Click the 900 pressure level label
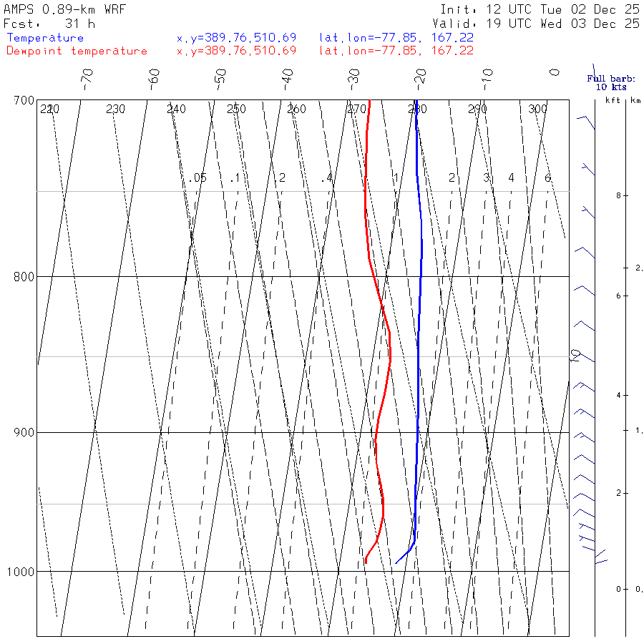The image size is (644, 644). (24, 433)
